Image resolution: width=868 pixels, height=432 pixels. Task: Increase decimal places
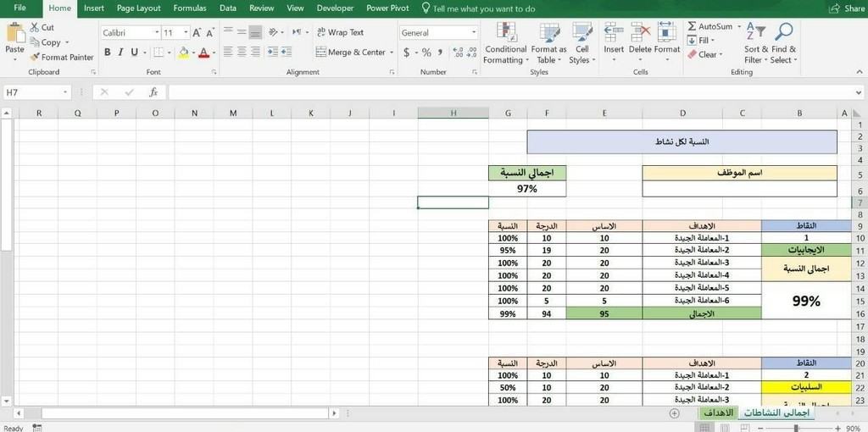point(458,53)
